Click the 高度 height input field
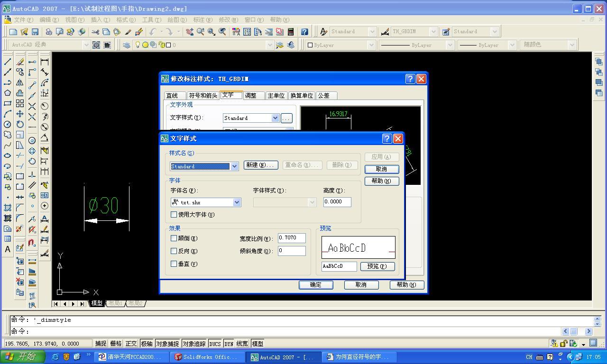The width and height of the screenshot is (607, 364). 337,202
